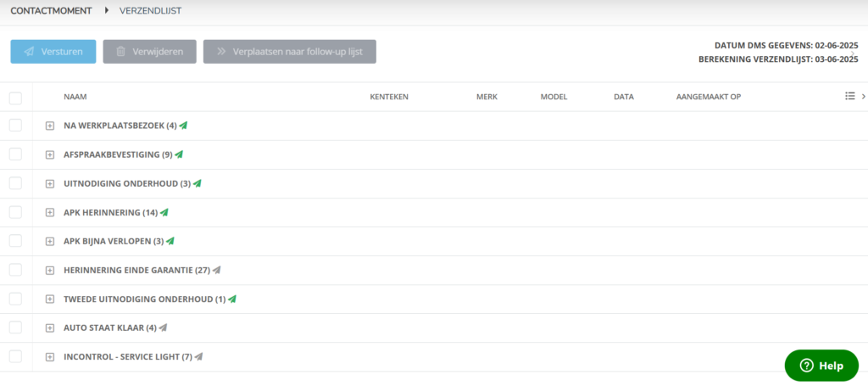Click the DATA column header

pyautogui.click(x=624, y=97)
